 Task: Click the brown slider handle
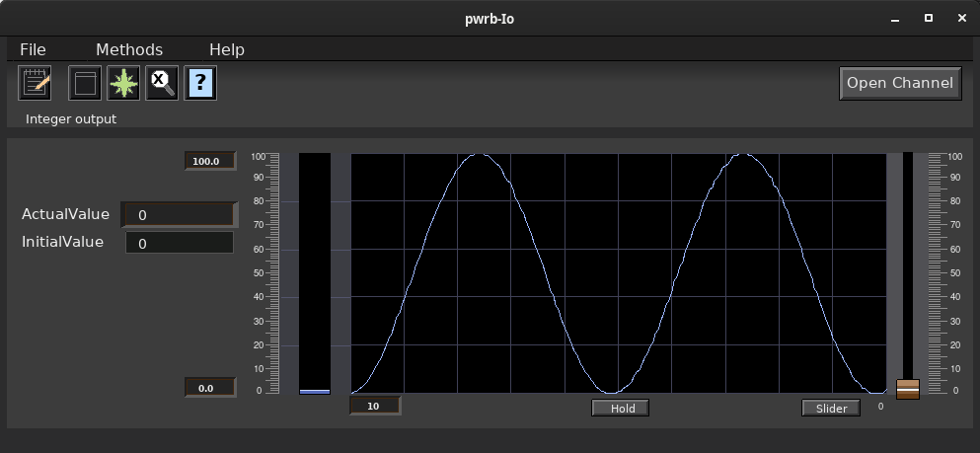908,389
